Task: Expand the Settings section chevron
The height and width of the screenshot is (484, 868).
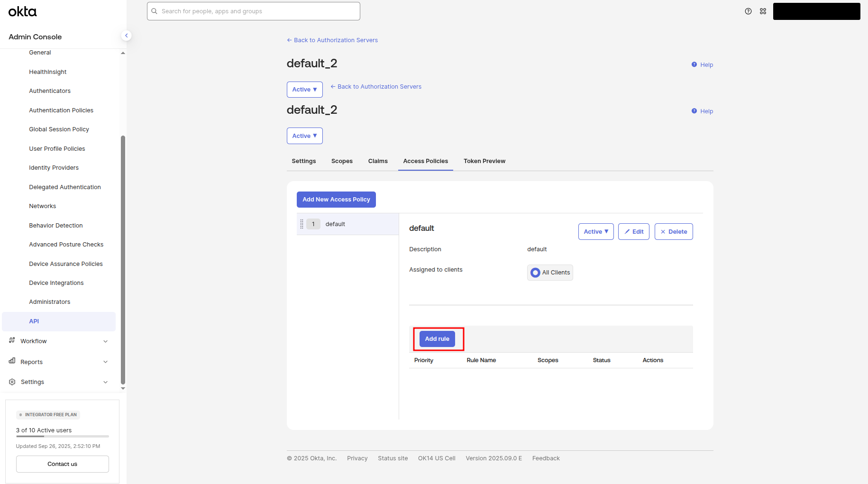Action: point(105,382)
